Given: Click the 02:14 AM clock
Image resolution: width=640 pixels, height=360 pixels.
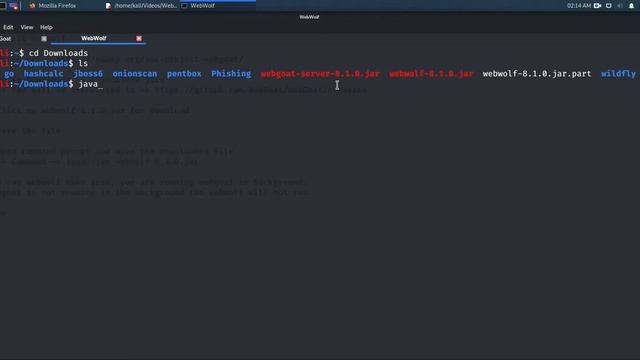Looking at the screenshot, I should point(579,6).
